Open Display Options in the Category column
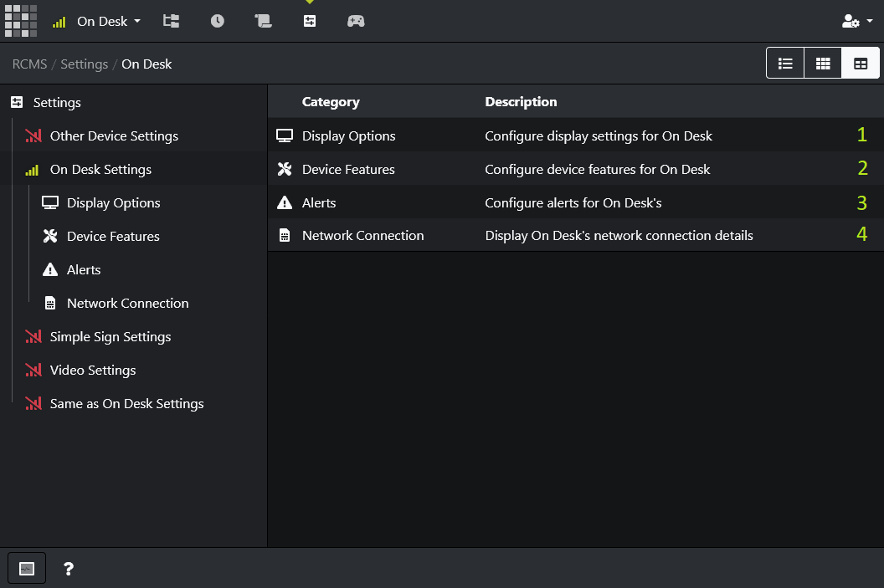Viewport: 884px width, 588px height. point(348,135)
